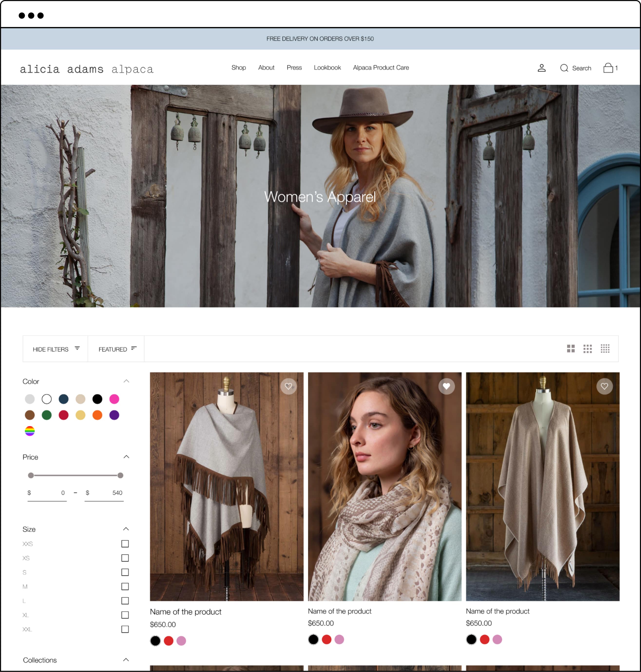Click the Featured sort icon
This screenshot has height=672, width=641.
point(134,348)
